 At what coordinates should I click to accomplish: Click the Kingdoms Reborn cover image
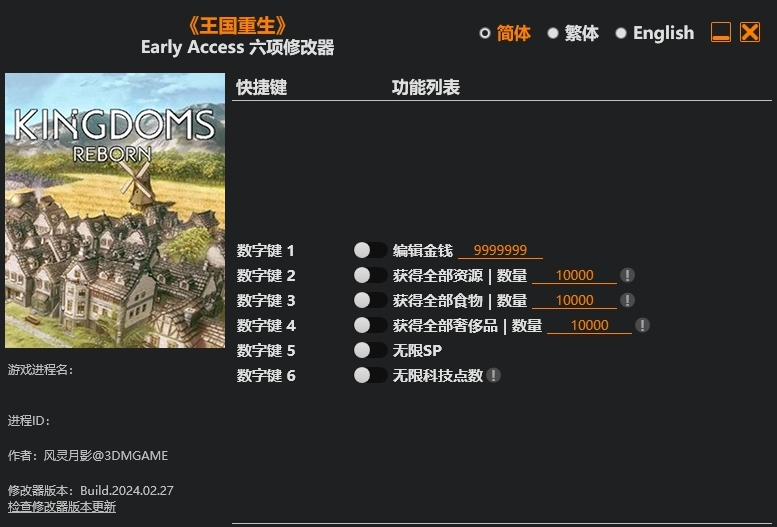(115, 210)
